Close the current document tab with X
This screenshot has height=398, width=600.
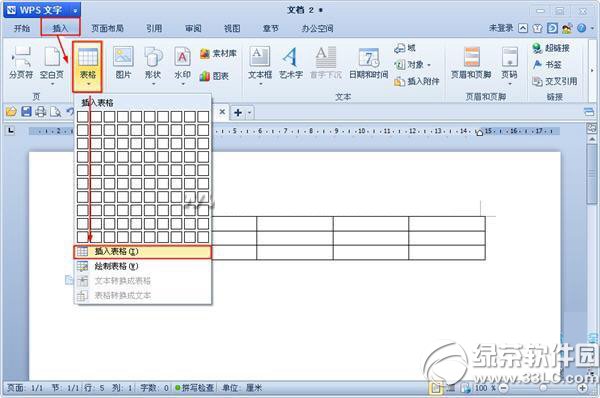(x=222, y=112)
